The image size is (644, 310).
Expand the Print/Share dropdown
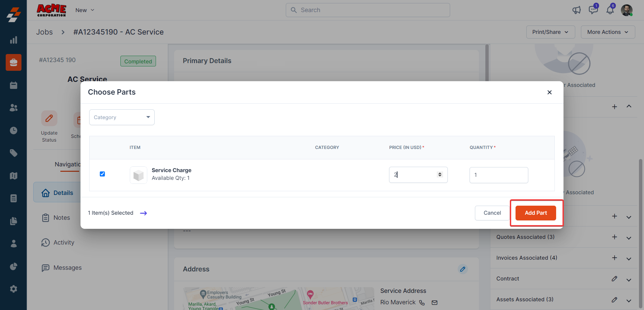pos(550,32)
